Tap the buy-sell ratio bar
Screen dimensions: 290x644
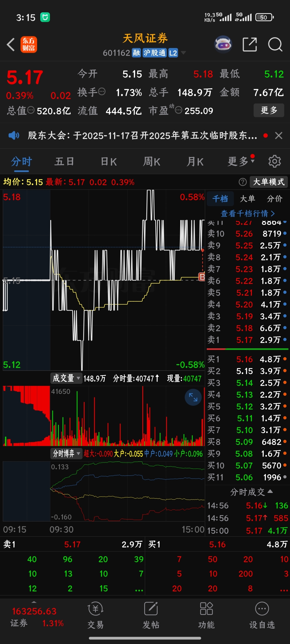click(247, 349)
